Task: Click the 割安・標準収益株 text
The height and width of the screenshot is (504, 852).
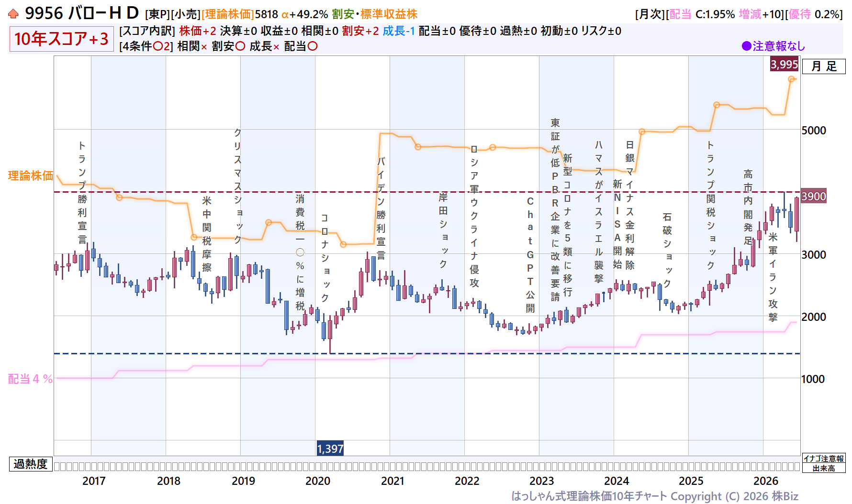Action: [375, 14]
